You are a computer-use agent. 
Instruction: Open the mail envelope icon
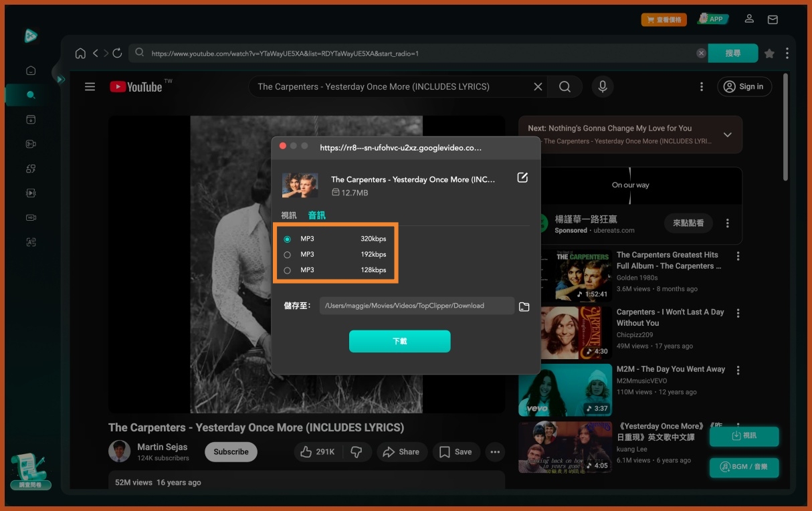point(773,19)
